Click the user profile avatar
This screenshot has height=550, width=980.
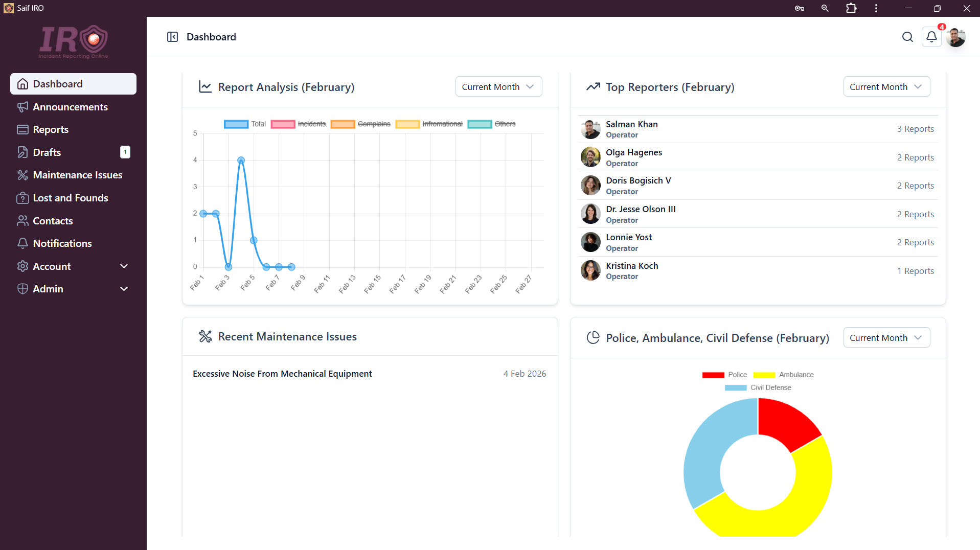click(955, 37)
